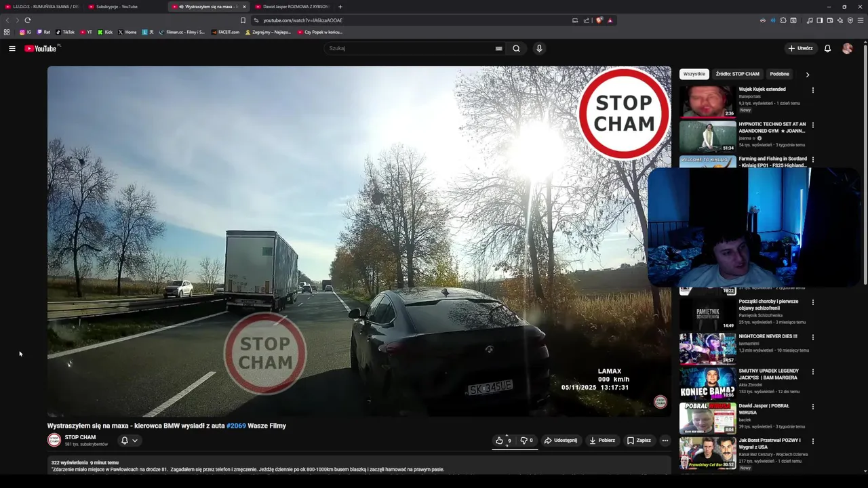This screenshot has width=868, height=488.
Task: Open options for Farming and Fishing video
Action: 812,160
